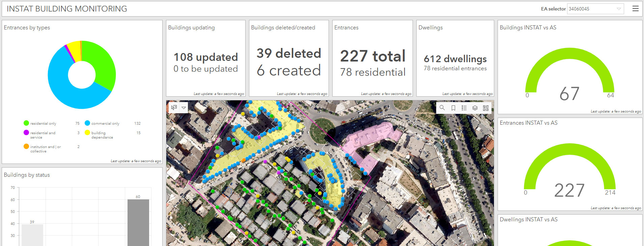Open the basemap gallery grid icon
Image resolution: width=644 pixels, height=246 pixels.
click(486, 108)
